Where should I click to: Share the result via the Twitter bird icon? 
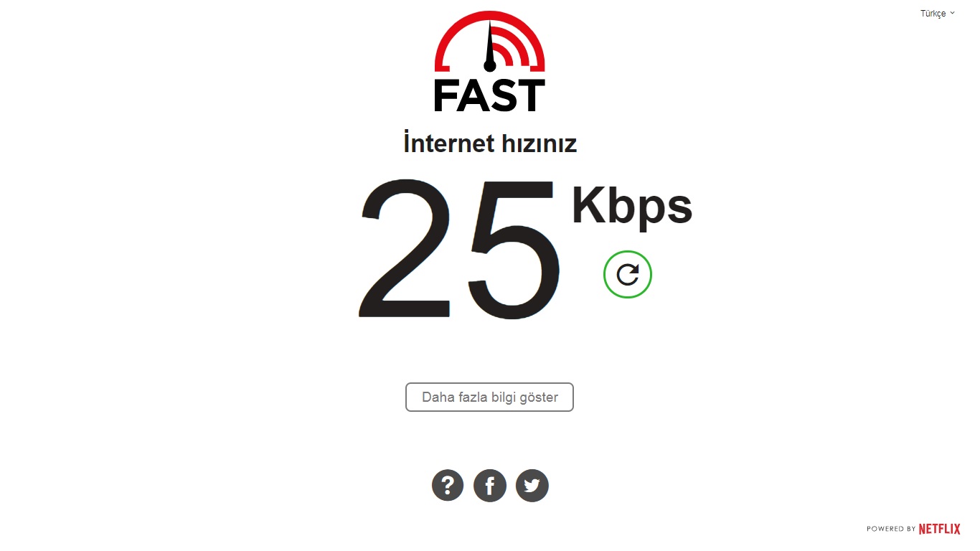[x=532, y=486]
